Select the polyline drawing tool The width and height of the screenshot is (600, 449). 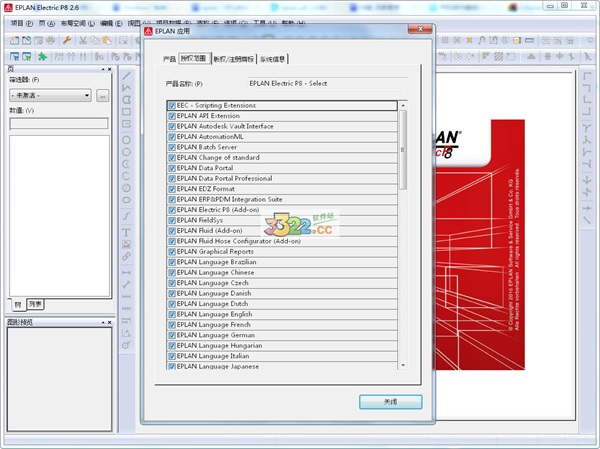tap(127, 88)
